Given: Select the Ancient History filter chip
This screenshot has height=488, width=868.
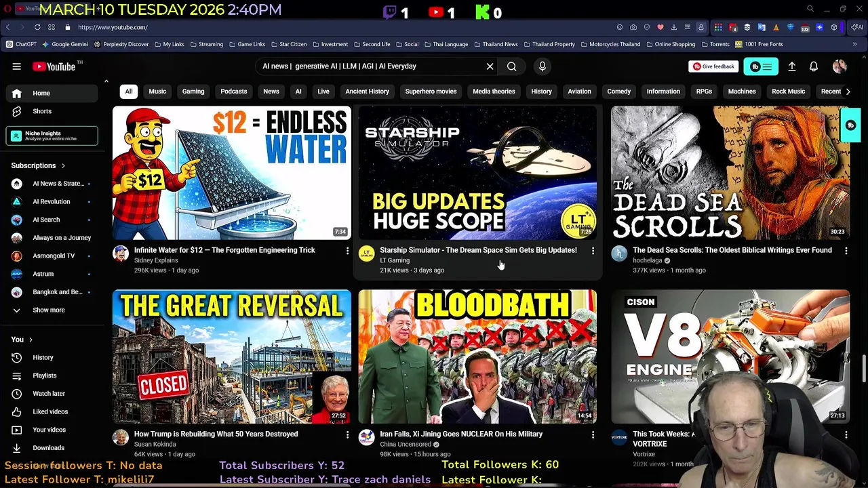Looking at the screenshot, I should (368, 91).
